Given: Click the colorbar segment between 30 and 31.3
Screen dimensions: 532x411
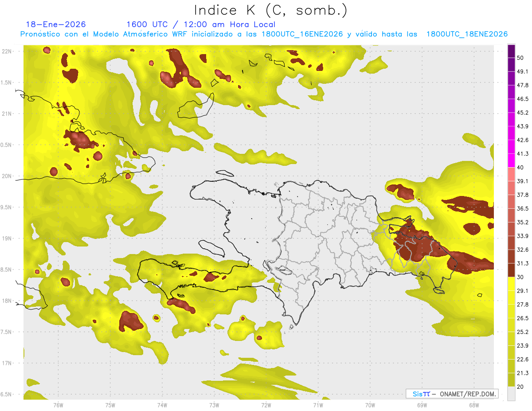Looking at the screenshot, I should 512,270.
